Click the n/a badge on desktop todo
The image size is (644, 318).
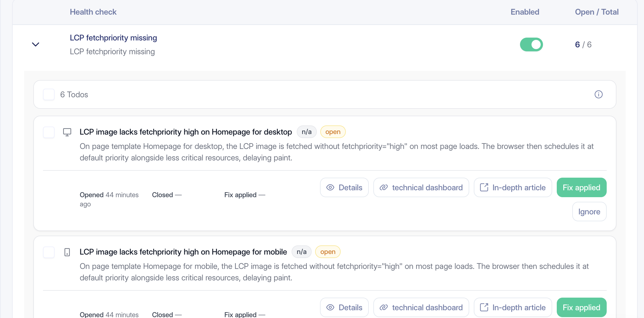[307, 132]
